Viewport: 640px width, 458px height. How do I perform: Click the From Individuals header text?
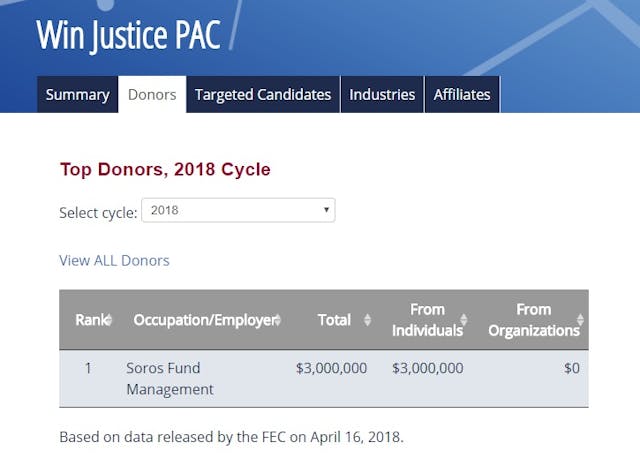click(427, 320)
